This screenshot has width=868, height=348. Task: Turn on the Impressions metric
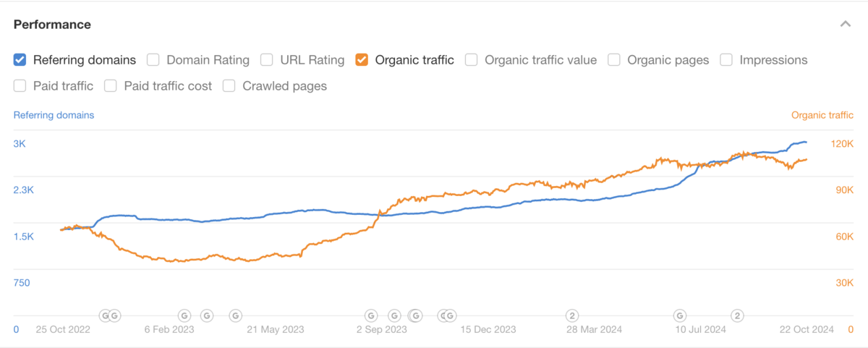point(726,60)
